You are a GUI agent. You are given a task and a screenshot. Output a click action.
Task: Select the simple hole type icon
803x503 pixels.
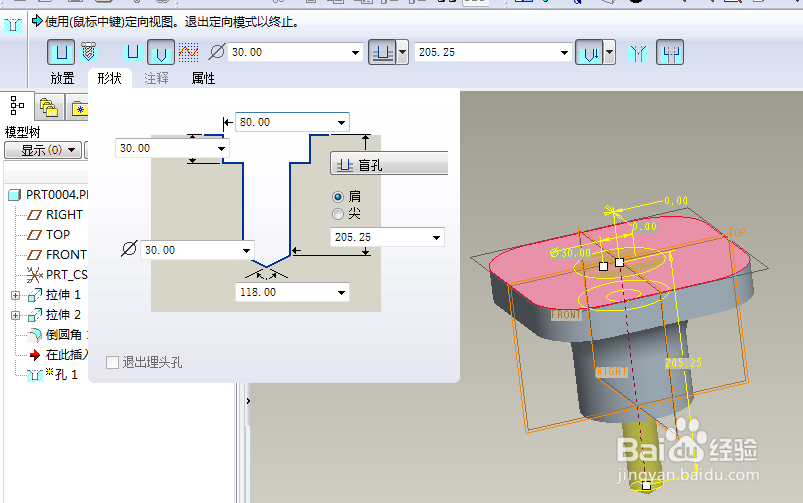tap(61, 52)
